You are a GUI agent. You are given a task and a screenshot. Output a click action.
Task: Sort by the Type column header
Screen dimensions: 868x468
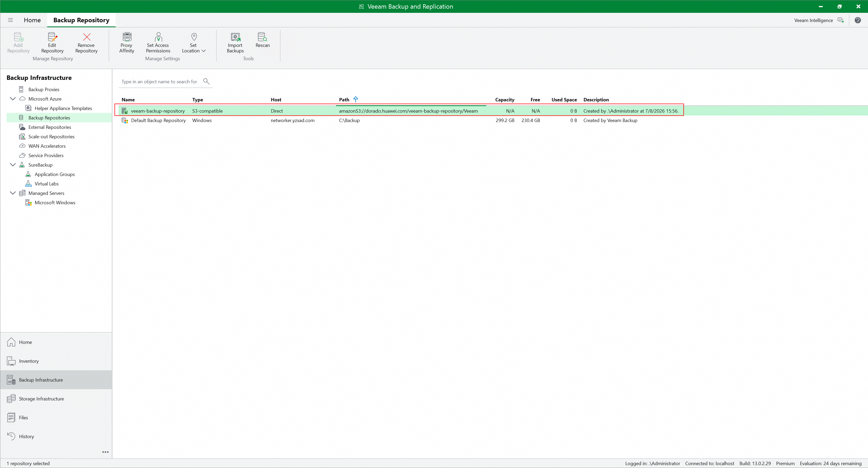coord(198,100)
